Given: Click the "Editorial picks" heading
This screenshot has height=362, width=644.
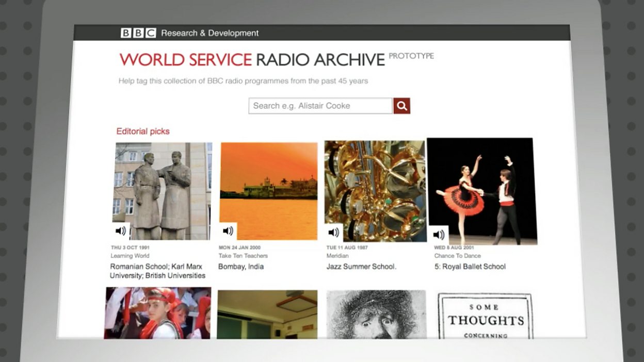Looking at the screenshot, I should pos(143,131).
